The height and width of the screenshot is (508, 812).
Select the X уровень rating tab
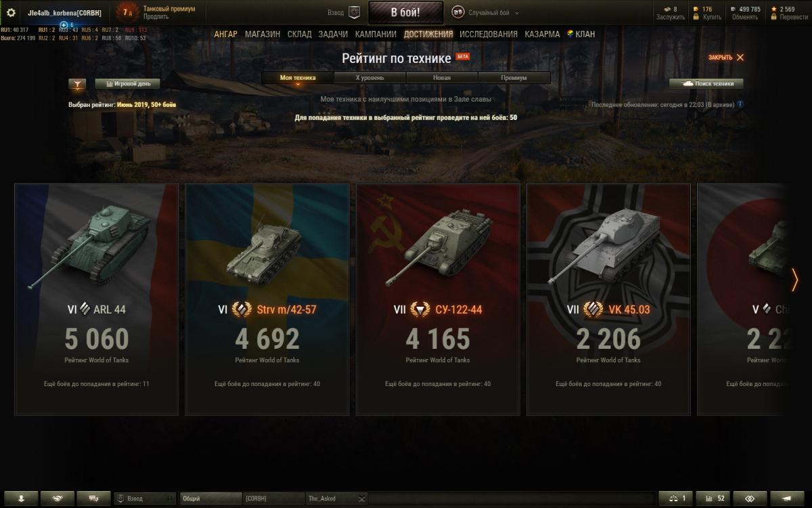(x=369, y=78)
